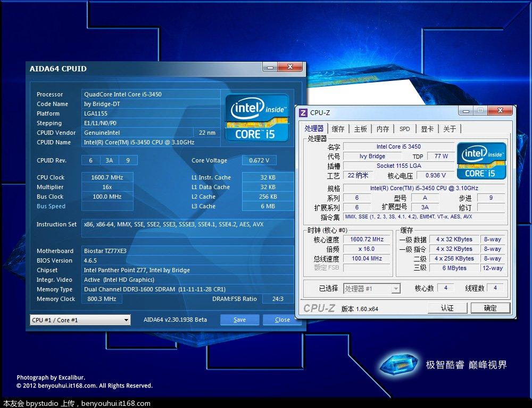Open the 关于 tab in CPU-Z
This screenshot has height=408, width=532.
450,129
